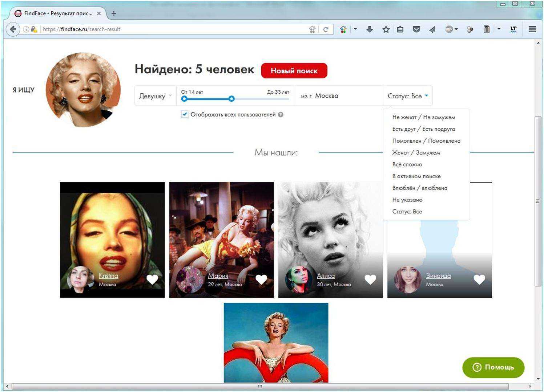This screenshot has width=544, height=392.
Task: Open the Помощь help button
Action: (x=493, y=367)
